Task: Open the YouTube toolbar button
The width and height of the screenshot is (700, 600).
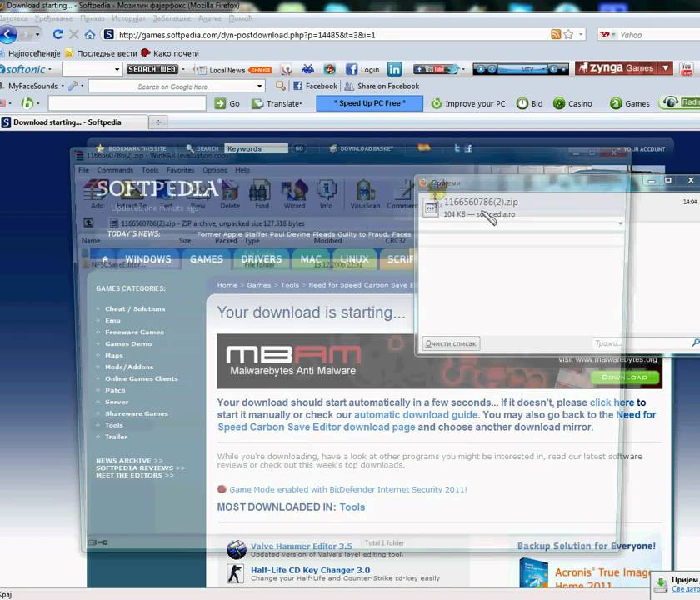Action: click(x=436, y=69)
